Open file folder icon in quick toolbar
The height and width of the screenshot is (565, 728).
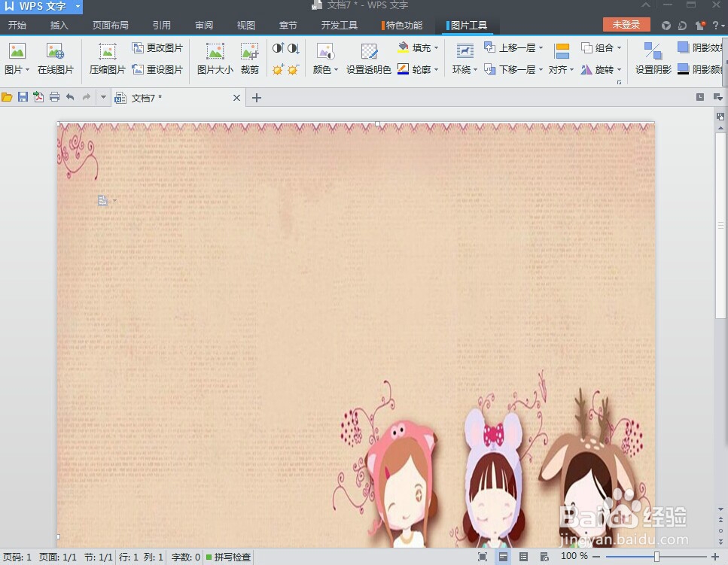click(x=7, y=97)
